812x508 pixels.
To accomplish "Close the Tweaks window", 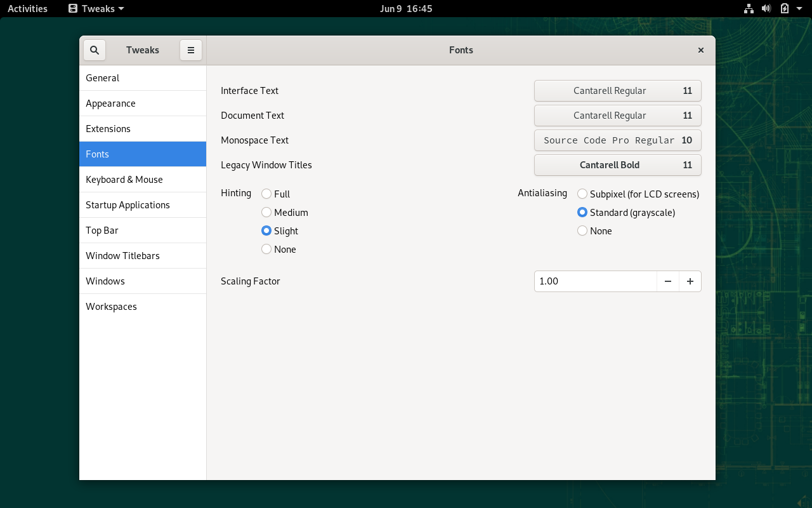I will [701, 50].
